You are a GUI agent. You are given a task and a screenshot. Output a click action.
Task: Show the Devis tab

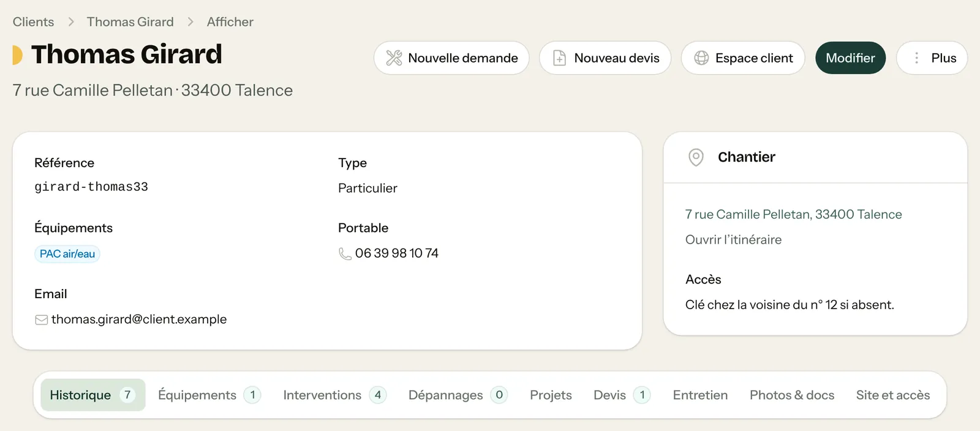pyautogui.click(x=622, y=395)
